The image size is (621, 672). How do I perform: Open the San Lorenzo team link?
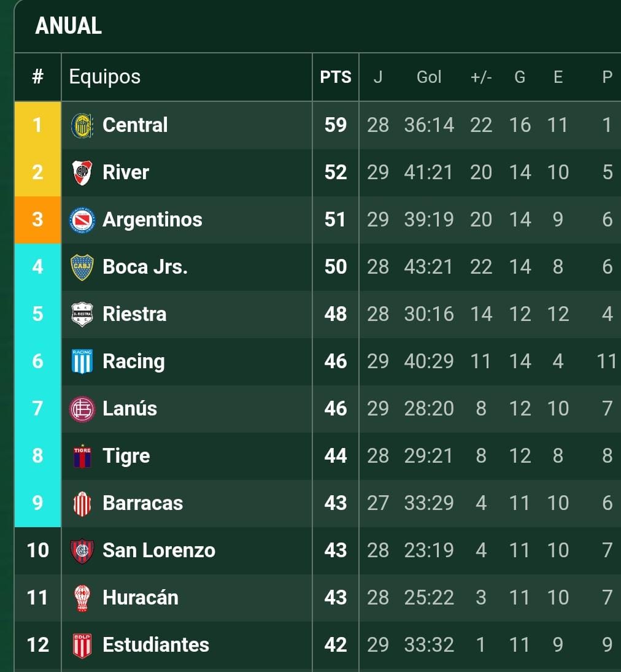coord(159,550)
